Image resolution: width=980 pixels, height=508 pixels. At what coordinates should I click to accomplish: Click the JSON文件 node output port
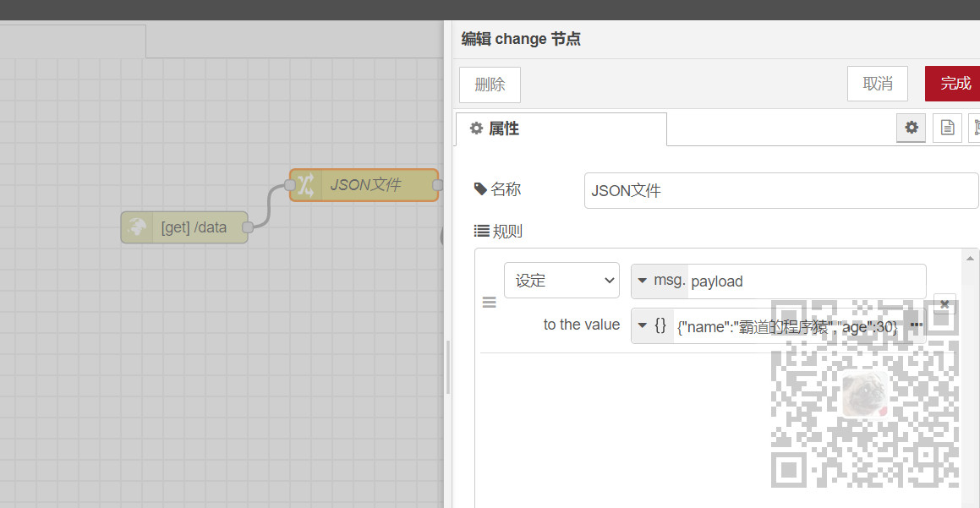[x=437, y=185]
